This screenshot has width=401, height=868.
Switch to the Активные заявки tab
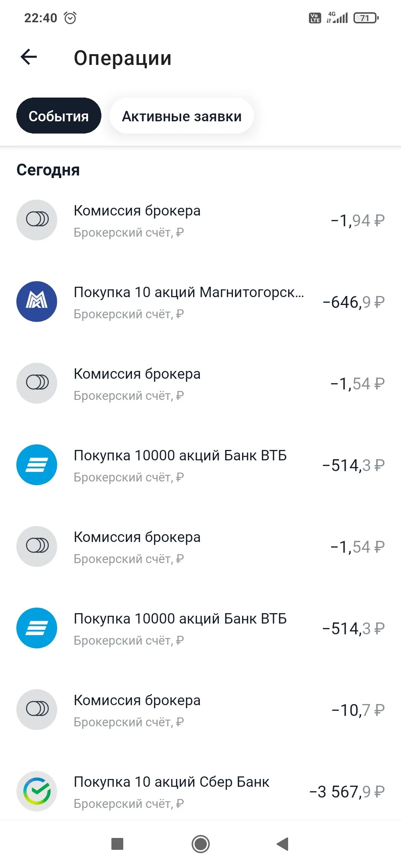pos(182,116)
